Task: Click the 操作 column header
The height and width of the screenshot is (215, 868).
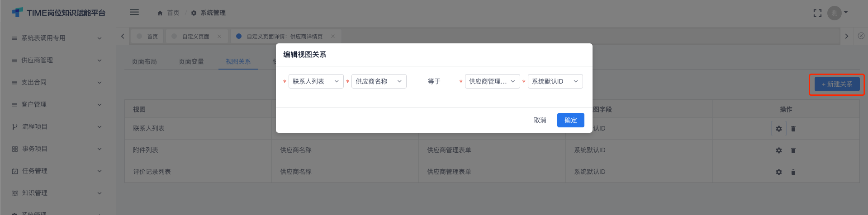Action: (x=786, y=109)
